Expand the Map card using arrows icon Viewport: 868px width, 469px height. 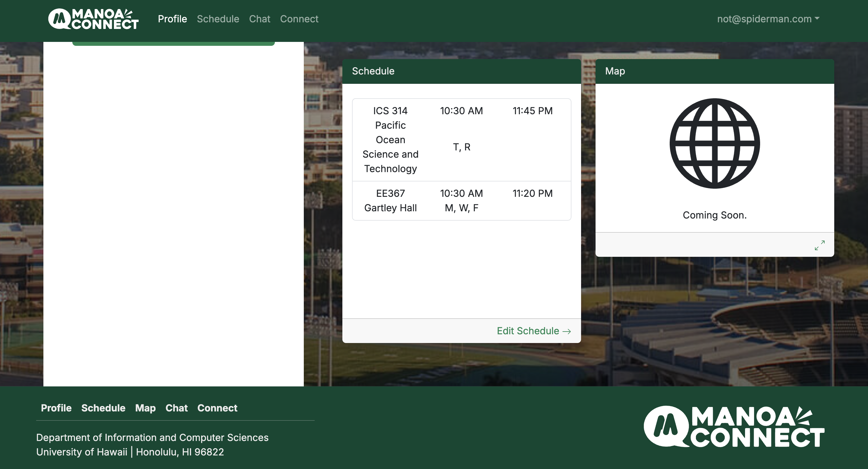(x=819, y=245)
